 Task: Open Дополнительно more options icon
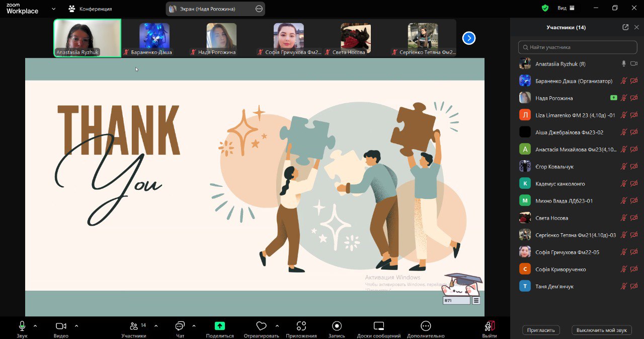tap(426, 329)
